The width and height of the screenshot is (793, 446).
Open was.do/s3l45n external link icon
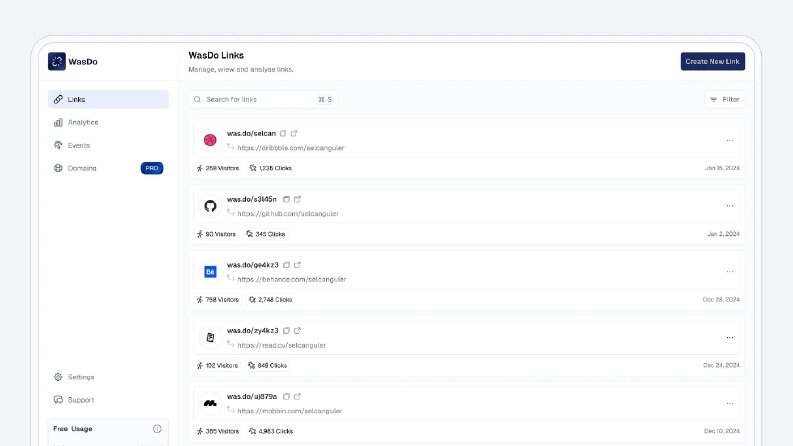click(x=297, y=199)
